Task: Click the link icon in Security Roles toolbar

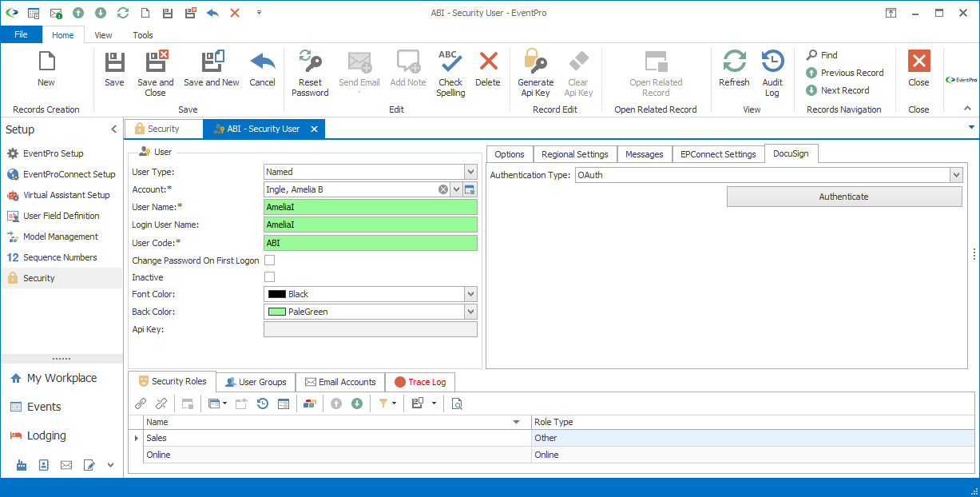Action: 141,404
